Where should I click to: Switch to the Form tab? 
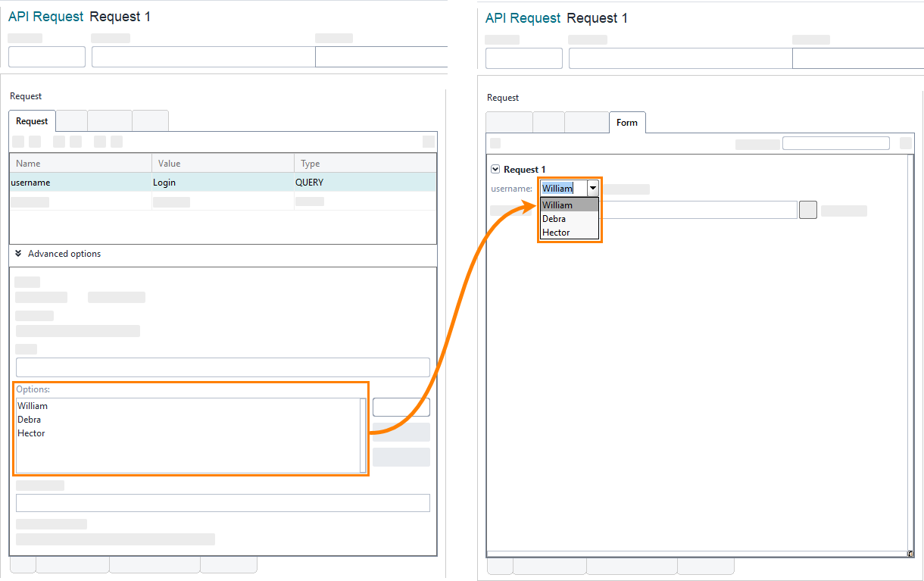point(626,123)
